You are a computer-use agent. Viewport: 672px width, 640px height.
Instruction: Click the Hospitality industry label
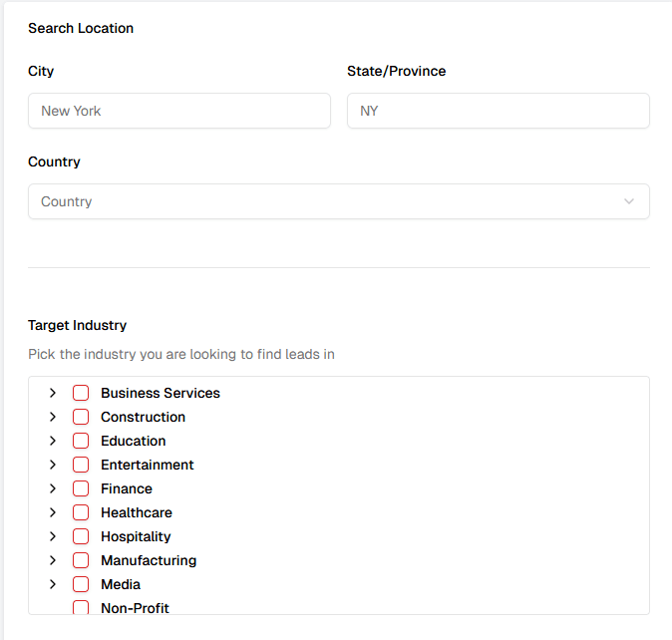coord(136,536)
